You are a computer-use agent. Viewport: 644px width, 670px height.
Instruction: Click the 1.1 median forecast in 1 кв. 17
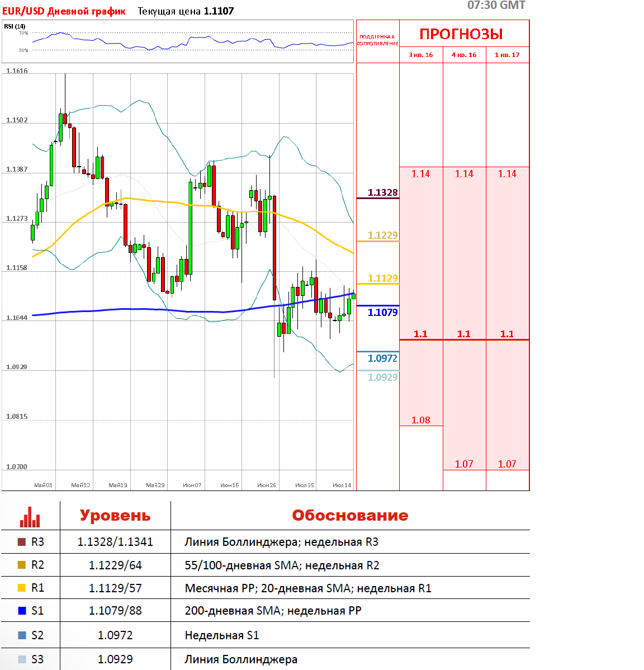coord(508,334)
